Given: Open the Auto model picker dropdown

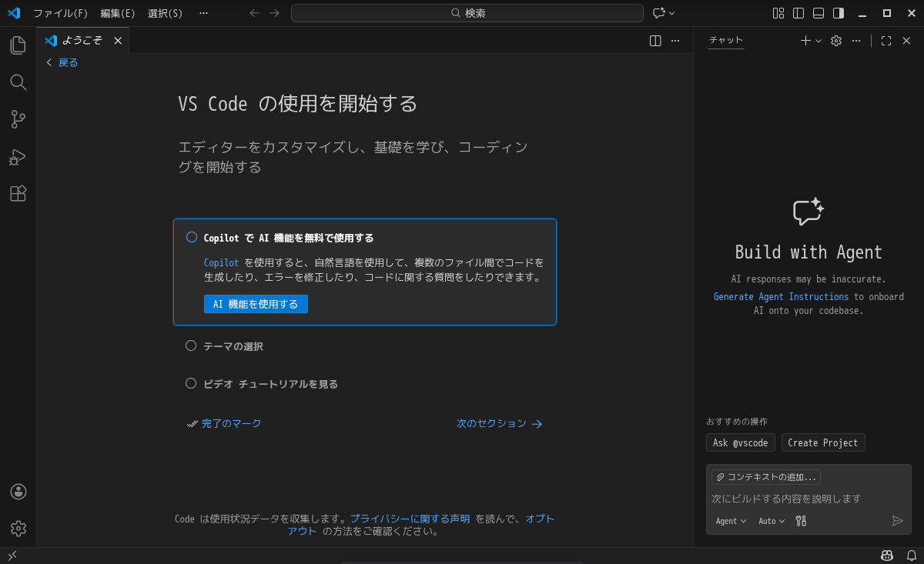Looking at the screenshot, I should tap(771, 521).
